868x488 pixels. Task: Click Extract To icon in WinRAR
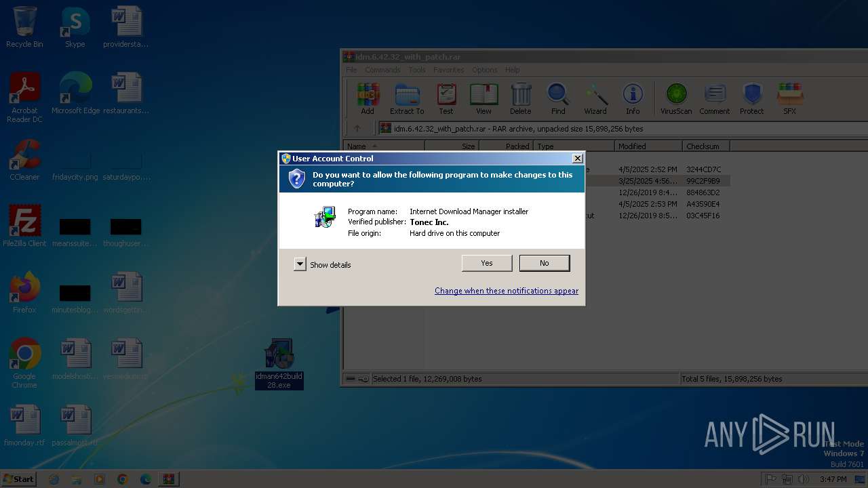(x=407, y=99)
